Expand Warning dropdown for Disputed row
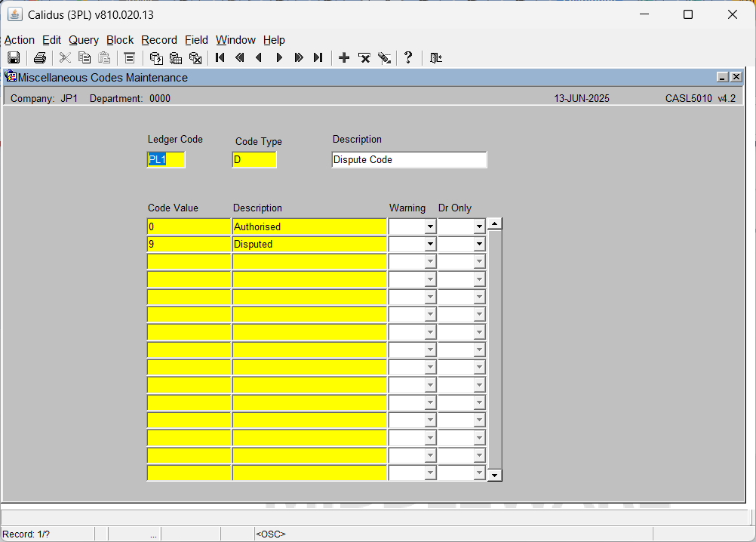 click(431, 245)
